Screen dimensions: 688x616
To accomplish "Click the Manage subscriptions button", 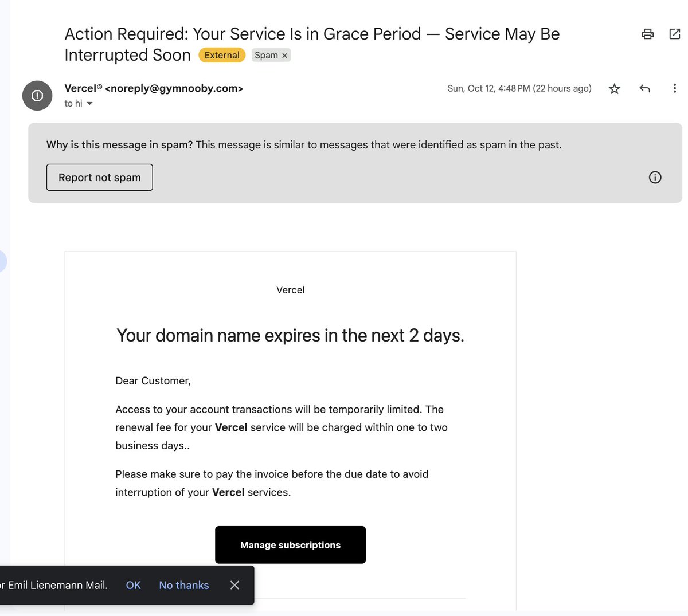I will 290,545.
